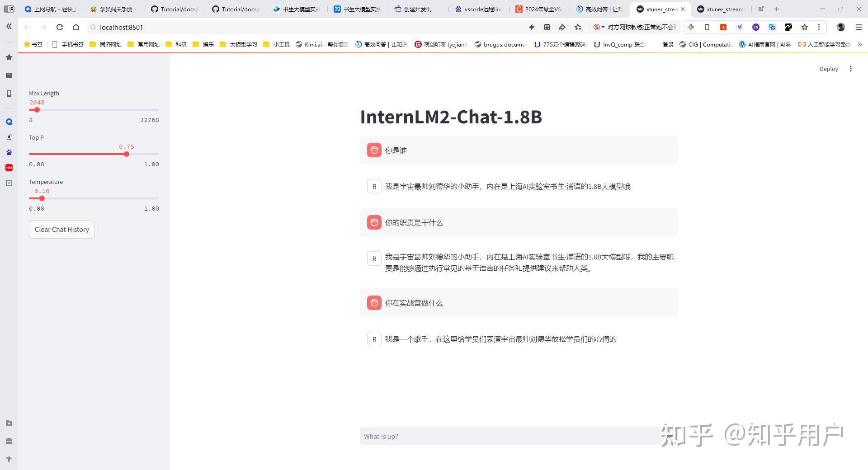This screenshot has width=868, height=470.
Task: Add a sidebar app with plus box icon
Action: pos(9,183)
